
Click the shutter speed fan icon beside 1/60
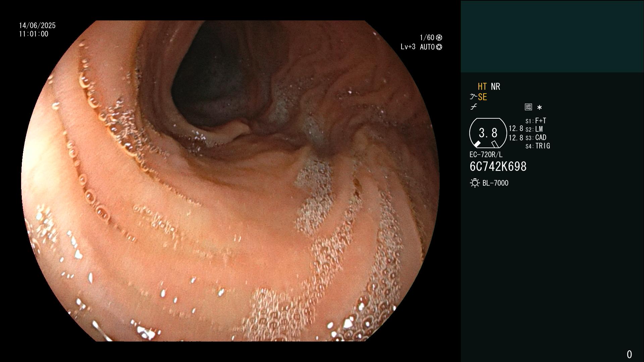(x=439, y=38)
